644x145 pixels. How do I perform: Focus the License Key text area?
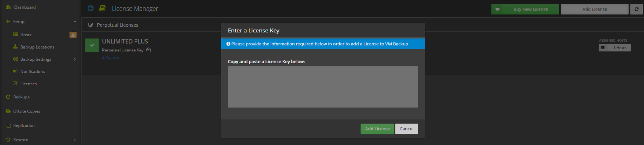point(322,87)
